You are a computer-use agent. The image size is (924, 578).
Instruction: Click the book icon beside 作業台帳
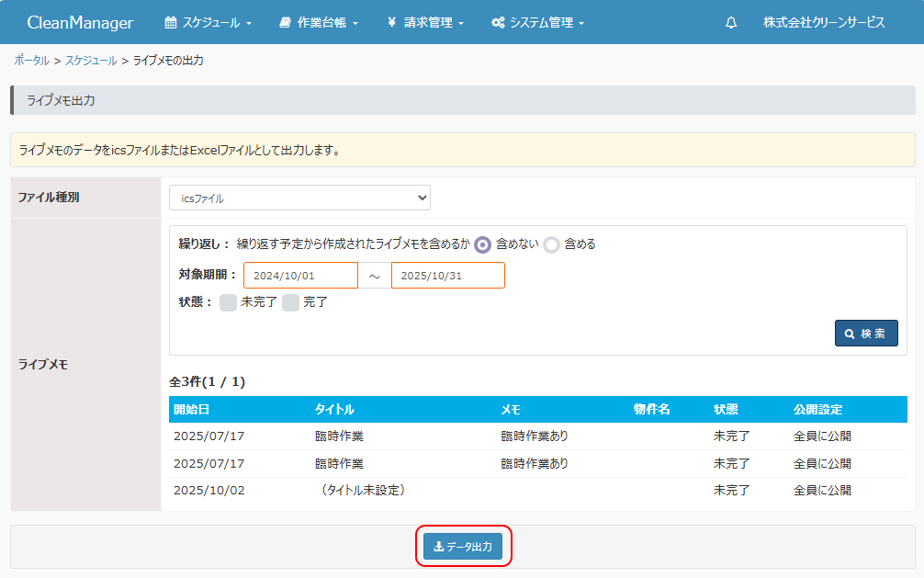(286, 23)
